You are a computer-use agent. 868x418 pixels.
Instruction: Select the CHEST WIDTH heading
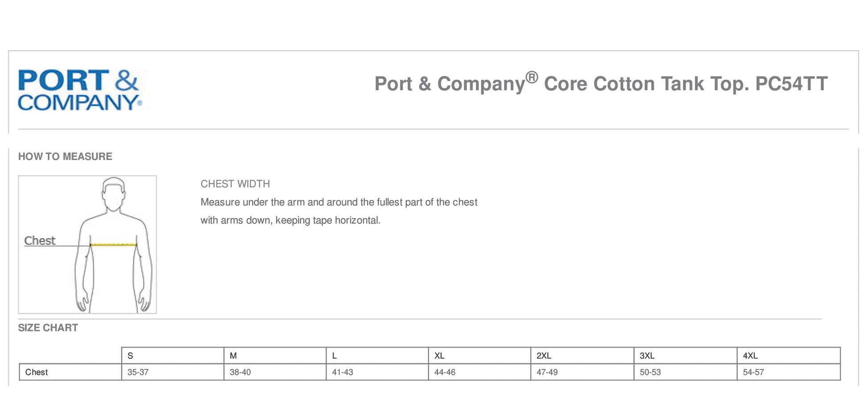(x=235, y=184)
